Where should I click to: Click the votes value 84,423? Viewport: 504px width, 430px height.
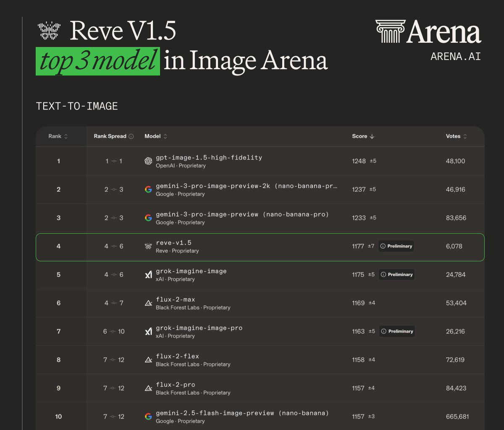tap(456, 388)
